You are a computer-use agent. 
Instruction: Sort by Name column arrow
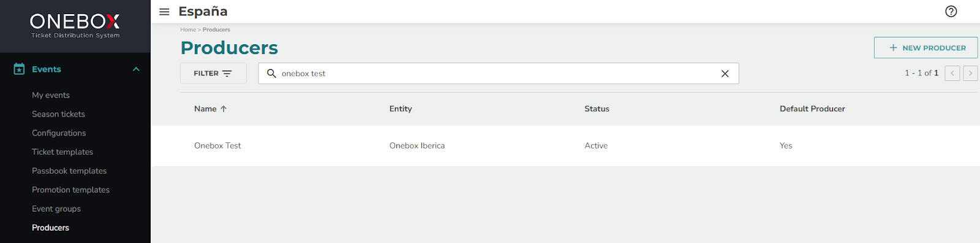coord(224,109)
